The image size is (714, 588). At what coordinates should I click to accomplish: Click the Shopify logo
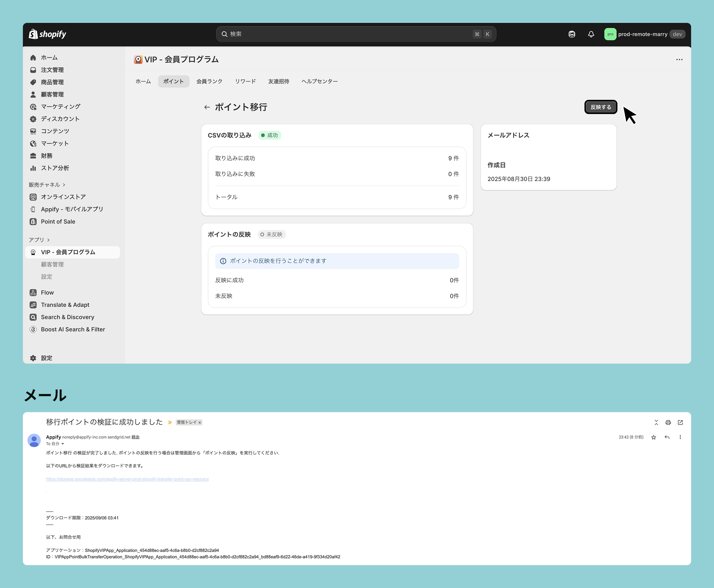[x=47, y=34]
